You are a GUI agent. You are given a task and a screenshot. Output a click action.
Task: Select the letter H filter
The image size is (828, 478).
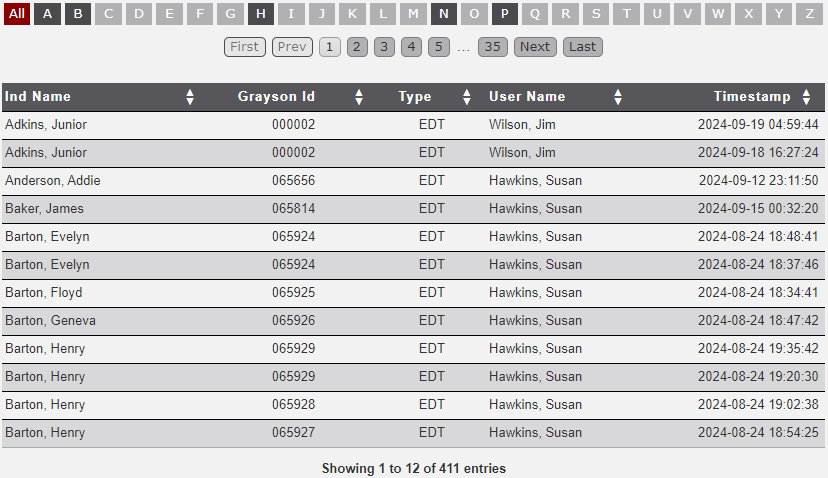click(260, 14)
